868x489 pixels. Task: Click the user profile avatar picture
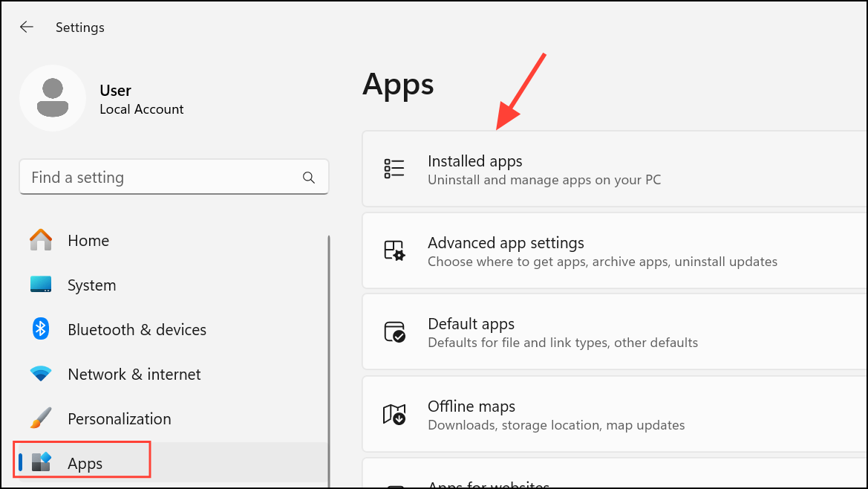[52, 98]
